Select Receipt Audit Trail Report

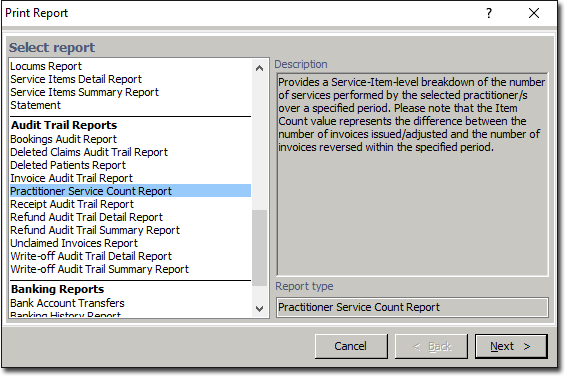[72, 204]
